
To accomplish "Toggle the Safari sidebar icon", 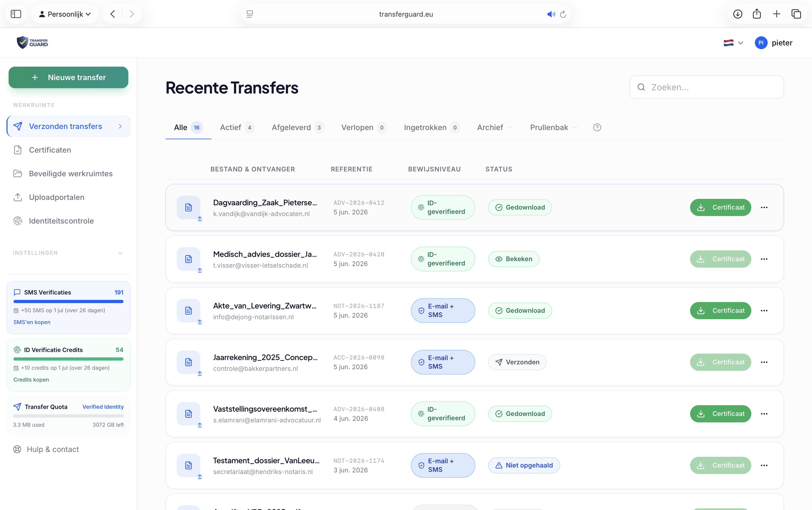I will click(16, 14).
